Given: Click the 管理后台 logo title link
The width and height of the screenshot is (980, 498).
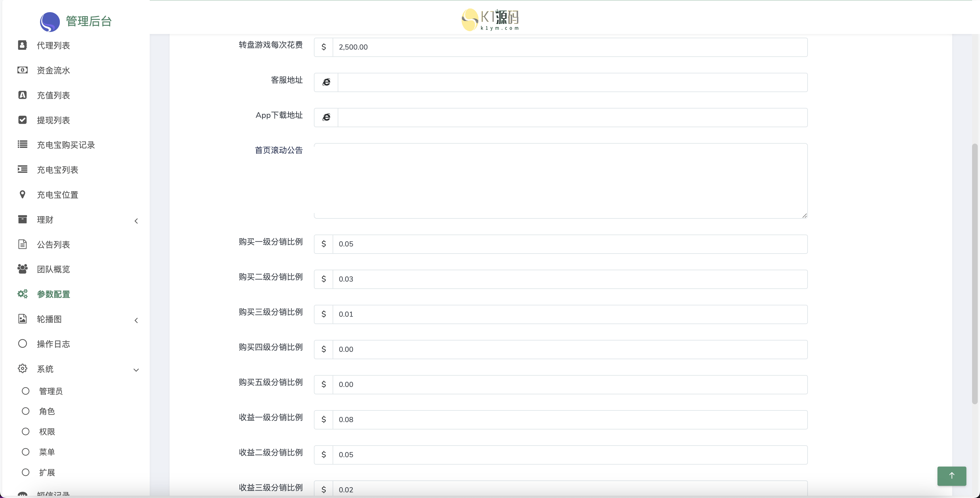Looking at the screenshot, I should [x=88, y=21].
